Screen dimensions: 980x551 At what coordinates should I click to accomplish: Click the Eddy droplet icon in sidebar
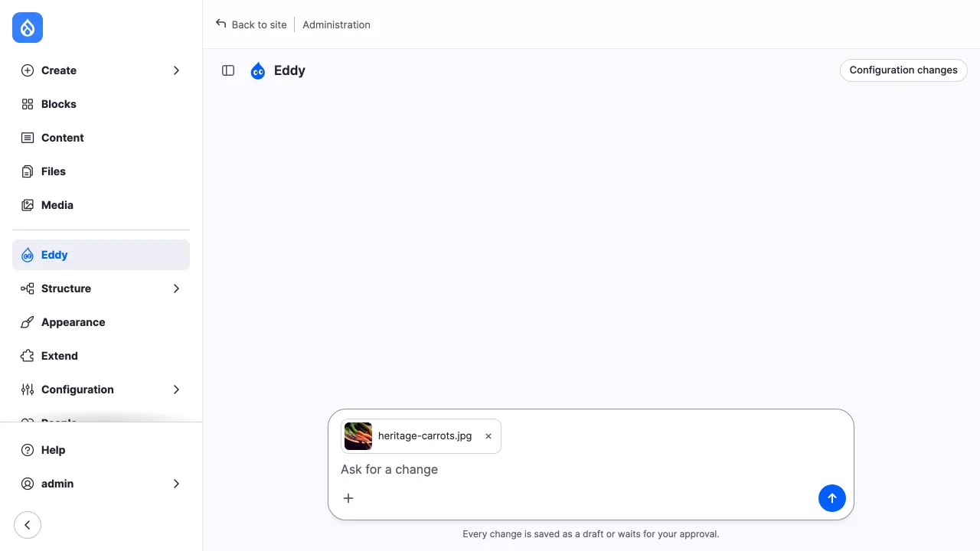click(x=28, y=255)
